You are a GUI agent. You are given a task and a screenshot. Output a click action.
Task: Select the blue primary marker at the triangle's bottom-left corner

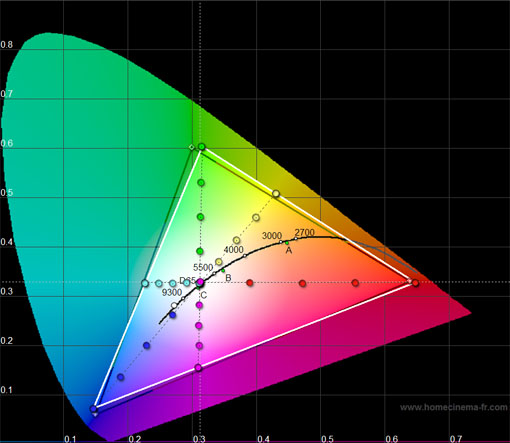click(x=93, y=409)
